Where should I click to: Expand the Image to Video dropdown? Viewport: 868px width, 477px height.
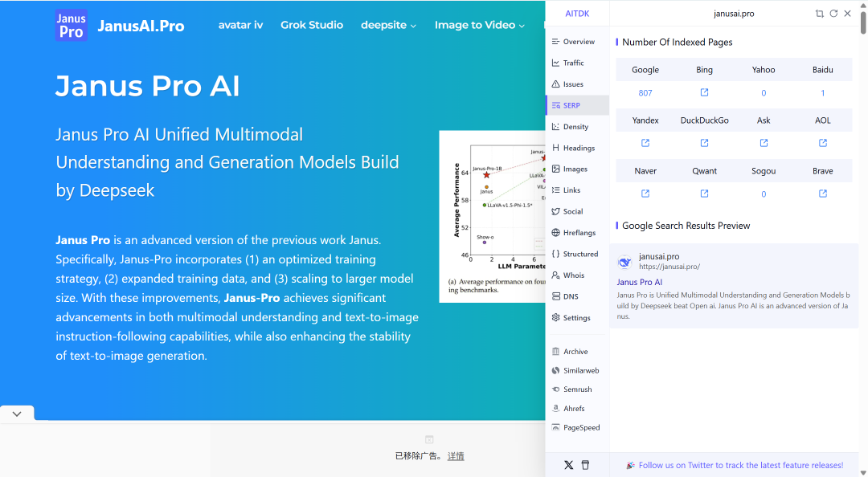click(x=479, y=25)
